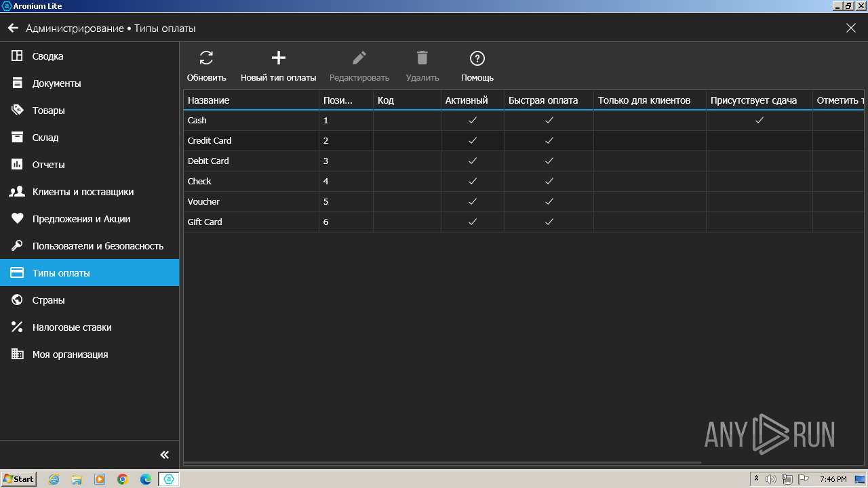The width and height of the screenshot is (868, 488).
Task: Sort by Только для клиентов column header
Action: coord(650,100)
